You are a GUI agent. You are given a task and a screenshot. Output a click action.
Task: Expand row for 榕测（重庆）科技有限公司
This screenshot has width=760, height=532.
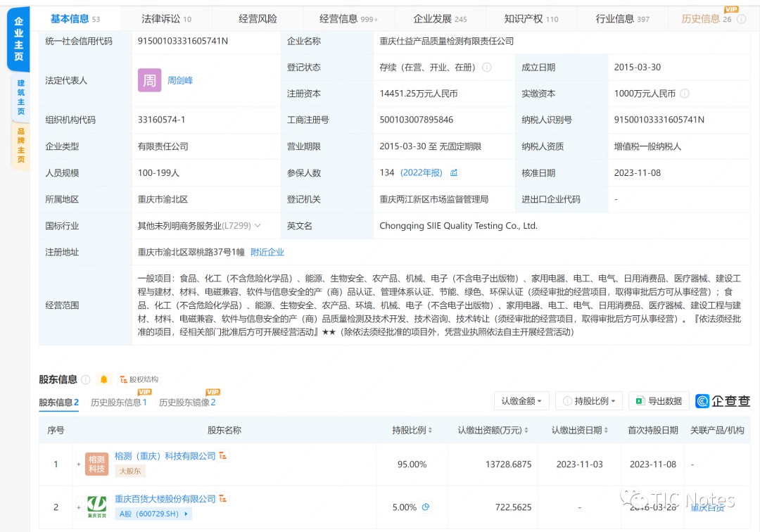coord(79,464)
